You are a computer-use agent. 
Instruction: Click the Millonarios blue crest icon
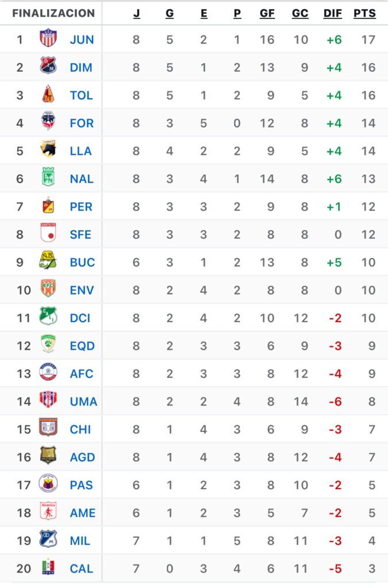(48, 540)
